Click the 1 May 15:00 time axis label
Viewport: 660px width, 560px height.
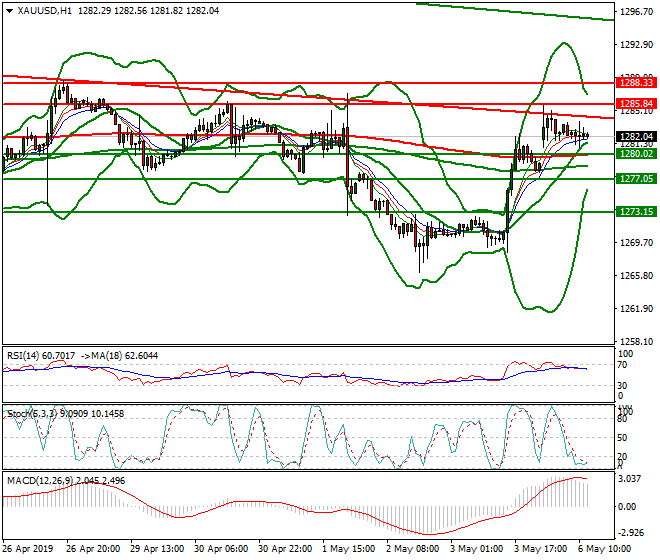[349, 549]
